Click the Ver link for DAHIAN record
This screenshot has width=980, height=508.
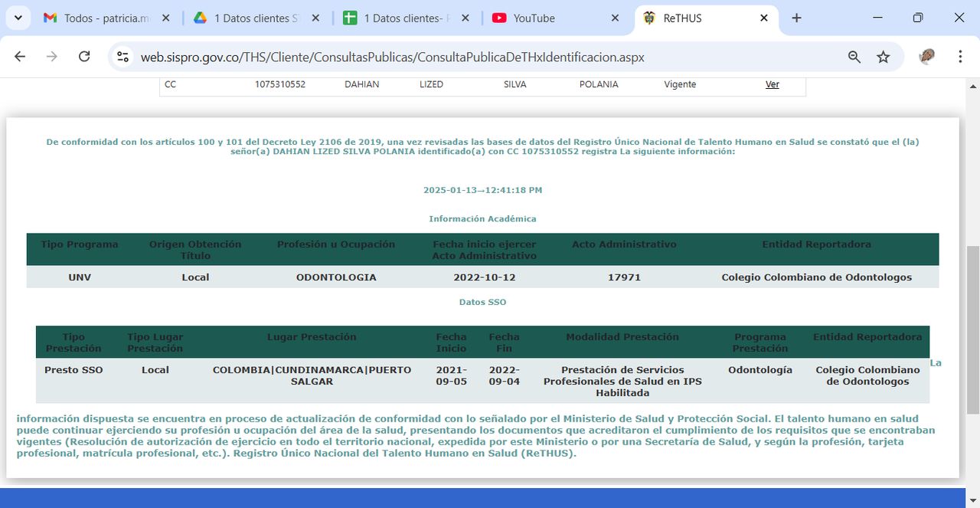coord(772,84)
